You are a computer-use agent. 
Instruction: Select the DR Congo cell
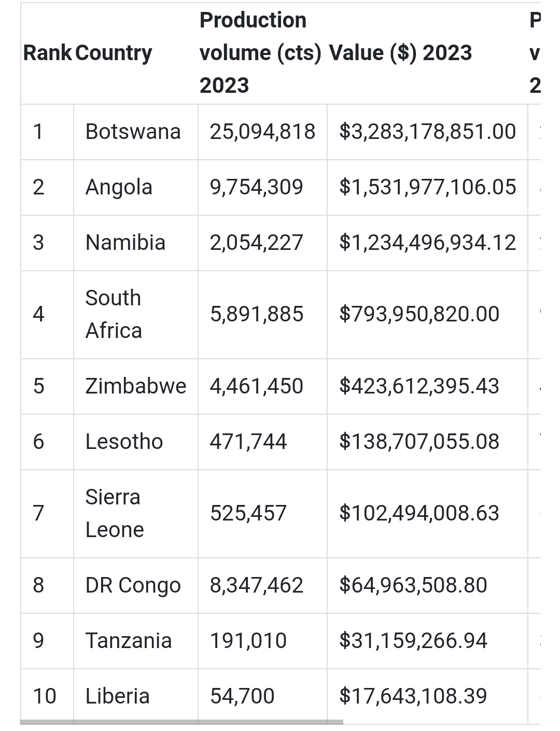point(133,585)
